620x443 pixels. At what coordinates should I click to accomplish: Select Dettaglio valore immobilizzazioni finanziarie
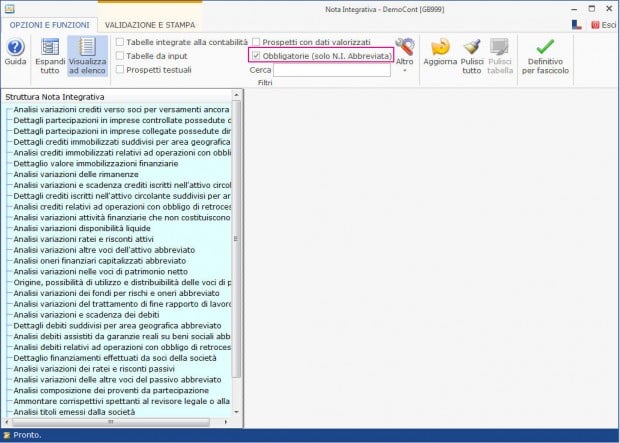coord(96,163)
